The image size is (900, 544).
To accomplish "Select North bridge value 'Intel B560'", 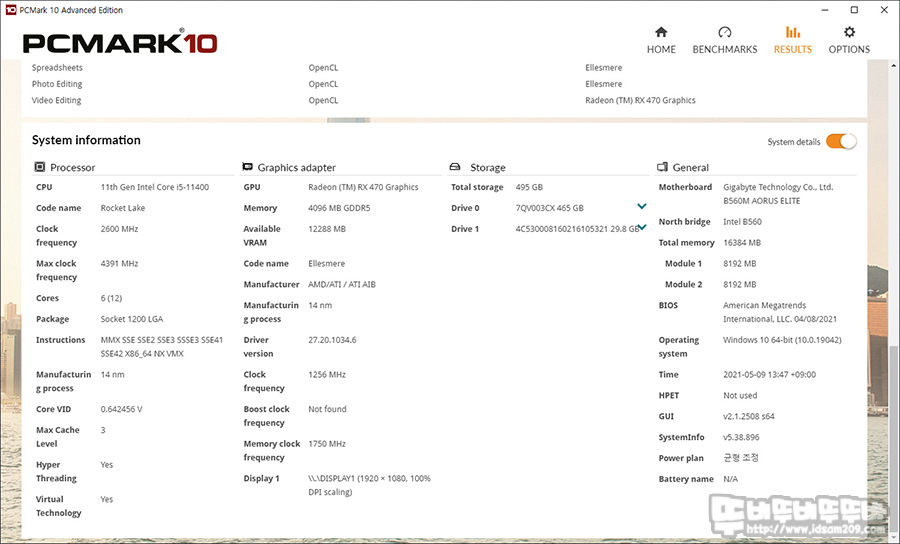I will (742, 222).
